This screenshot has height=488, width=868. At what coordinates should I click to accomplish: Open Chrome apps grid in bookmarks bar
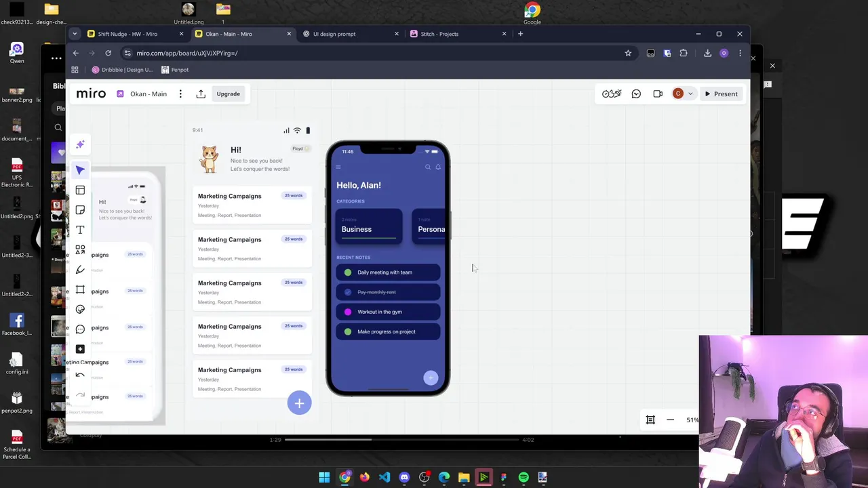[75, 70]
